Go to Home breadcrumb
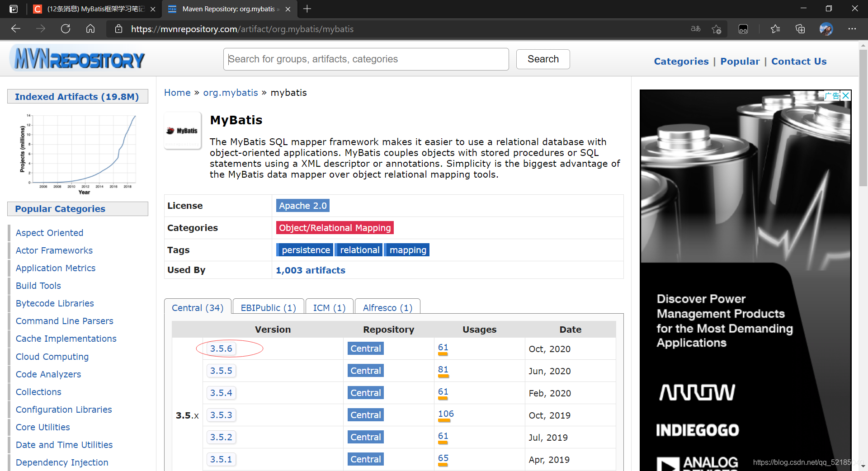This screenshot has height=471, width=868. 177,93
